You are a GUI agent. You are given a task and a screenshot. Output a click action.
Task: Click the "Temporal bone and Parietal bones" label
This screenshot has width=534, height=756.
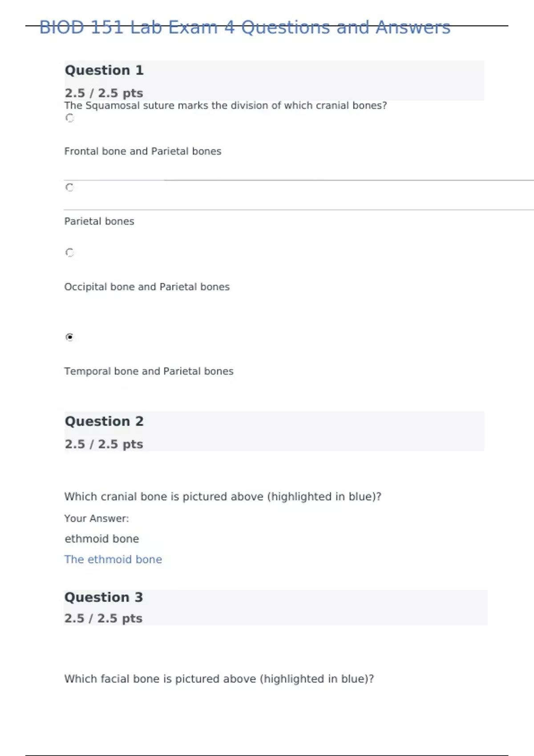pyautogui.click(x=149, y=371)
